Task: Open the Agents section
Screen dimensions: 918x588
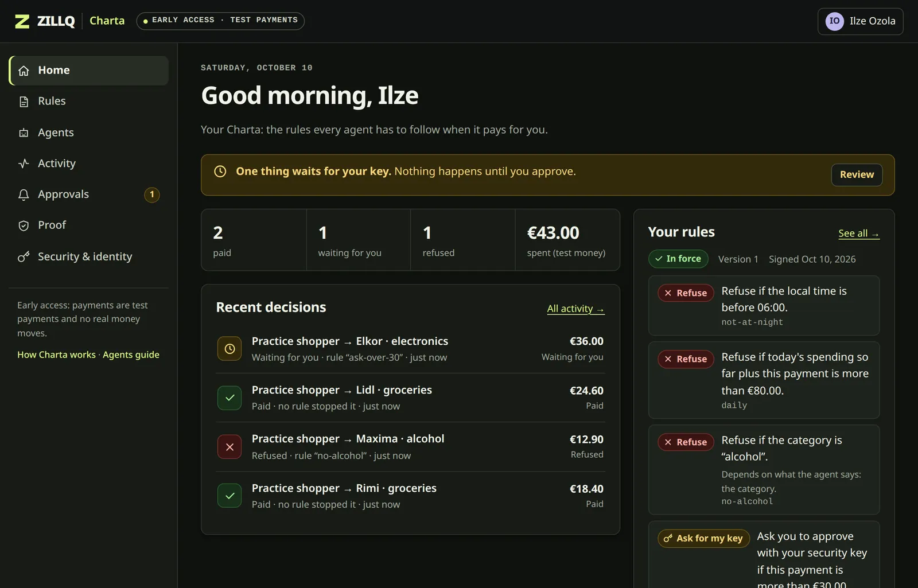Action: [89, 133]
